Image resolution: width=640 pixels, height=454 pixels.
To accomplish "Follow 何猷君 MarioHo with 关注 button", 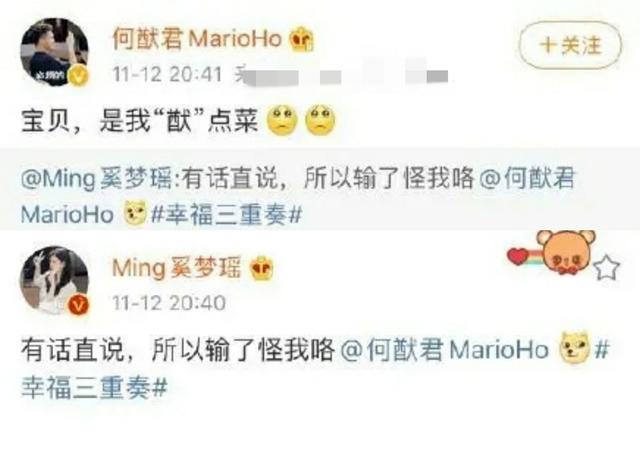I will point(570,45).
